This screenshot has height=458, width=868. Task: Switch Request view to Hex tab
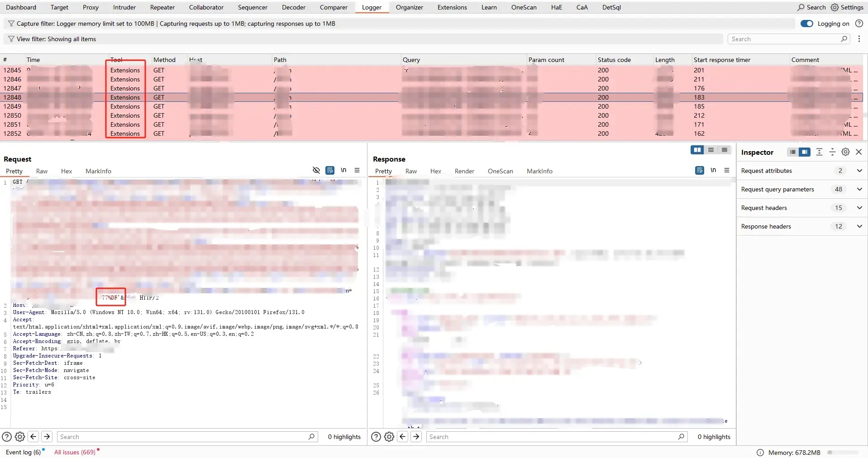[x=67, y=171]
